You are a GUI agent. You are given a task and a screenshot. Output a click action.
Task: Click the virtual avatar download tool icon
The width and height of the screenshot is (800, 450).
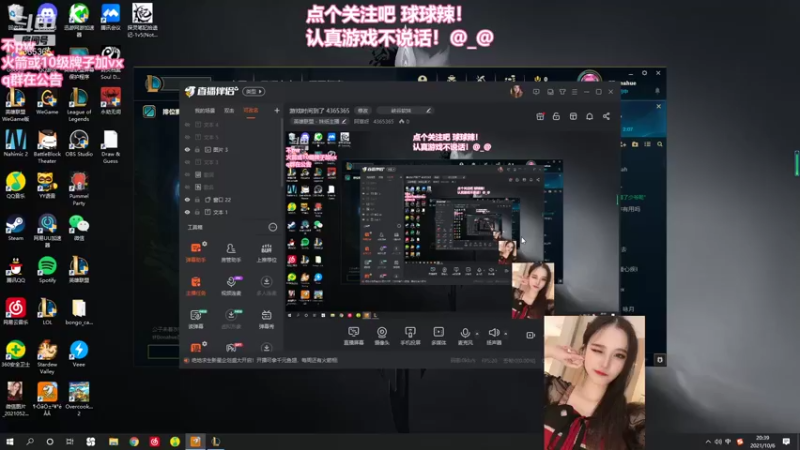coord(231,318)
